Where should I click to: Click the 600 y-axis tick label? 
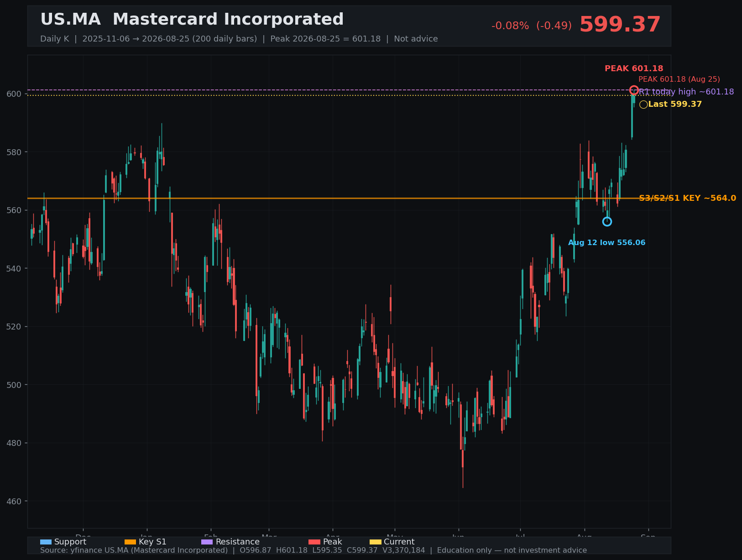click(x=14, y=94)
